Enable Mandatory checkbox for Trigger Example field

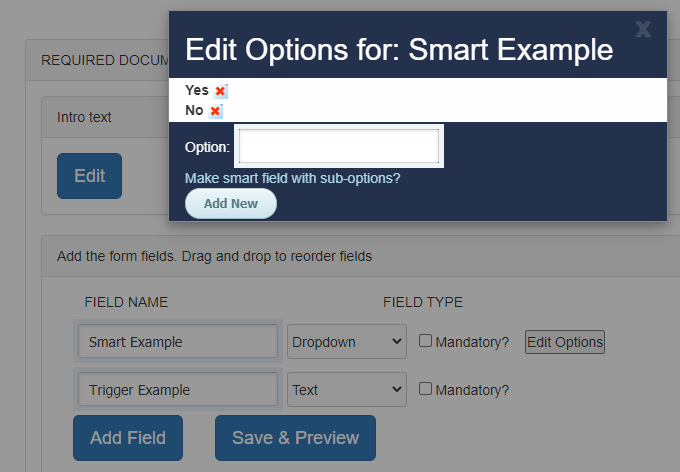pos(425,388)
